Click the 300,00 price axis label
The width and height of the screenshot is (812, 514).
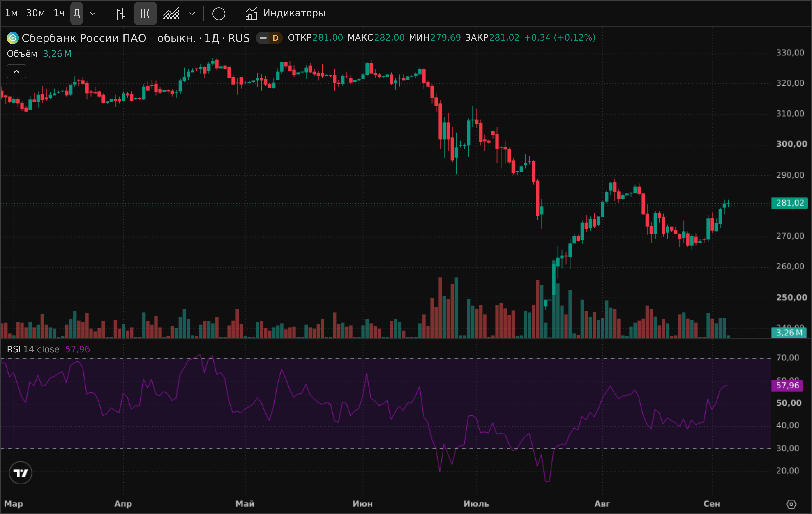point(792,144)
